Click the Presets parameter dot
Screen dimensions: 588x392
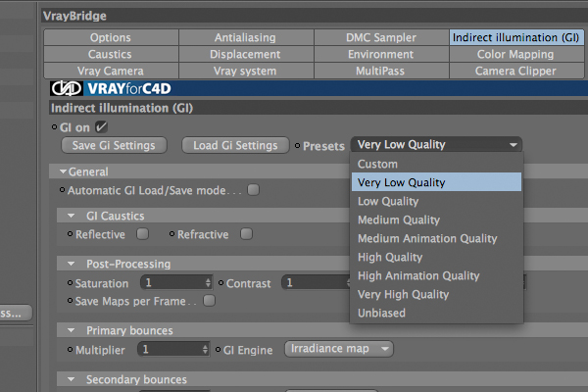coord(297,146)
